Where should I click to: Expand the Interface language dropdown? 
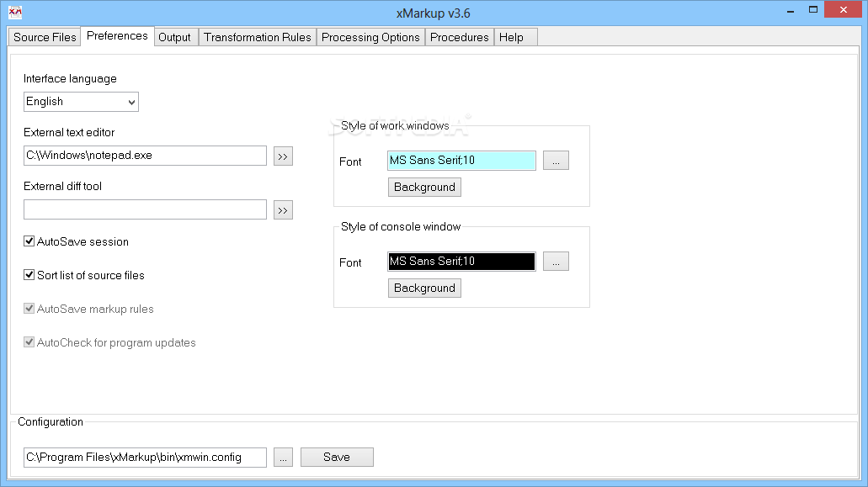pyautogui.click(x=81, y=102)
